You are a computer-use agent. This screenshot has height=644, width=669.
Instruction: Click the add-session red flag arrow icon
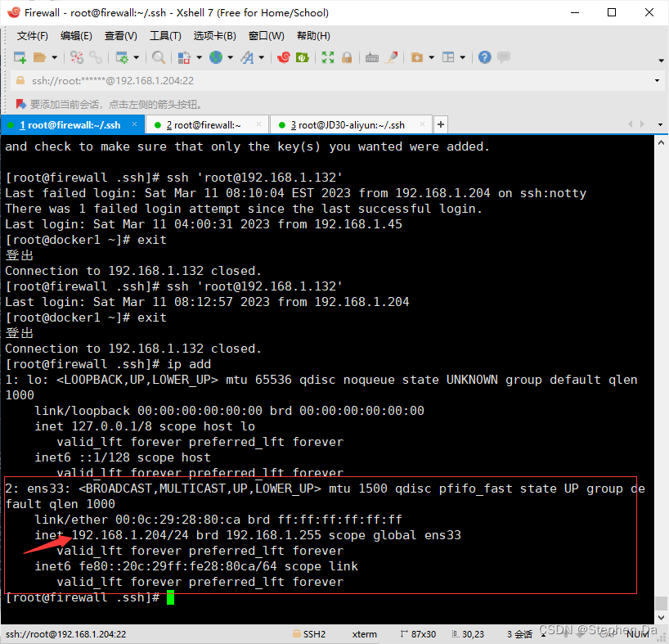click(20, 104)
